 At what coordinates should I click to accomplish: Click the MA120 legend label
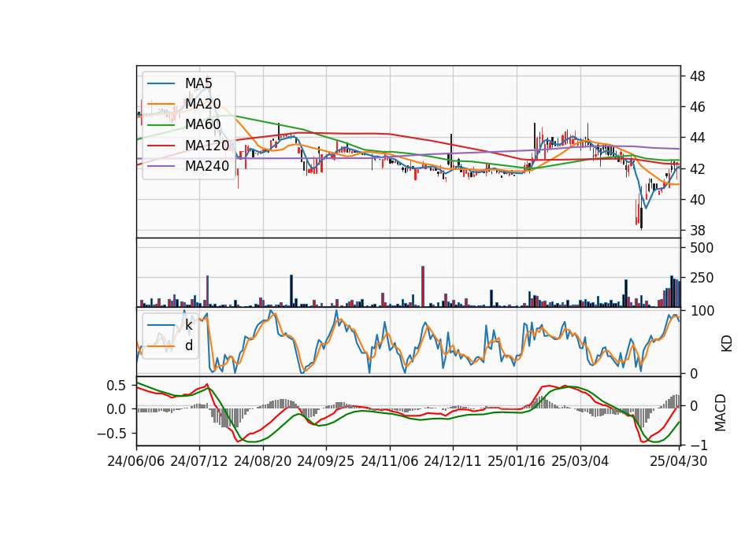207,146
